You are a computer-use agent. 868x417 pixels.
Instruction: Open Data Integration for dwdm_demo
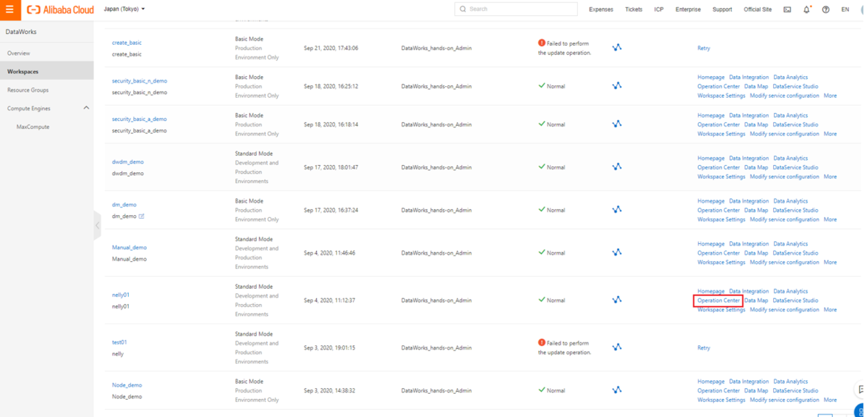coord(749,158)
